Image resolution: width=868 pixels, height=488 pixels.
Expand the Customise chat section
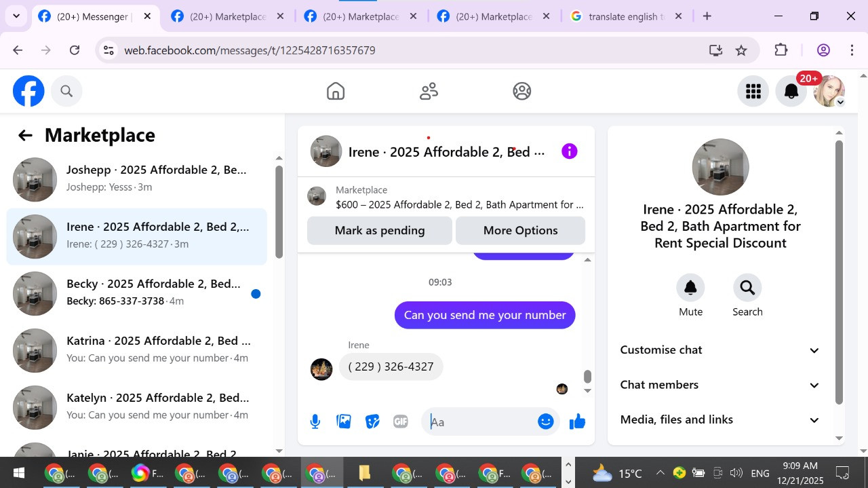[720, 350]
